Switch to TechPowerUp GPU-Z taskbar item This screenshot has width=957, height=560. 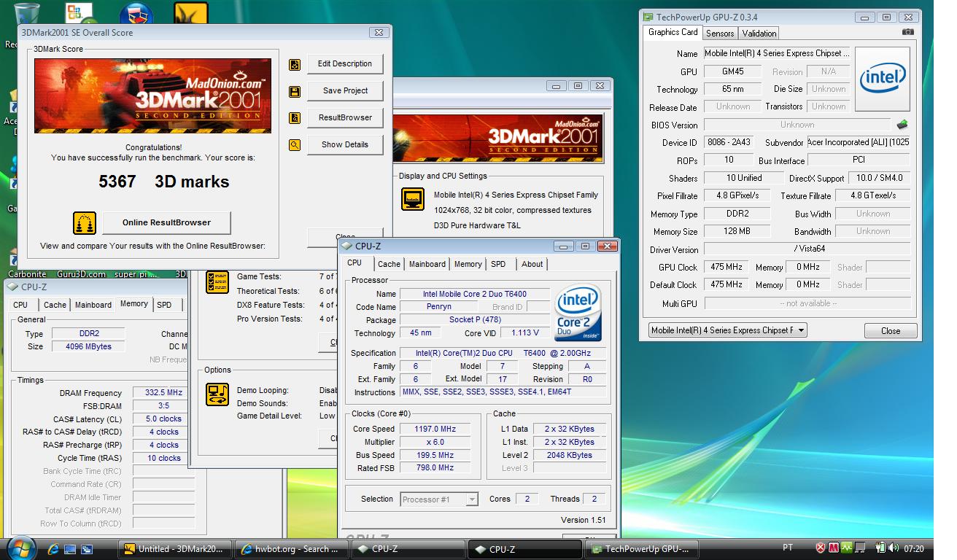point(643,549)
